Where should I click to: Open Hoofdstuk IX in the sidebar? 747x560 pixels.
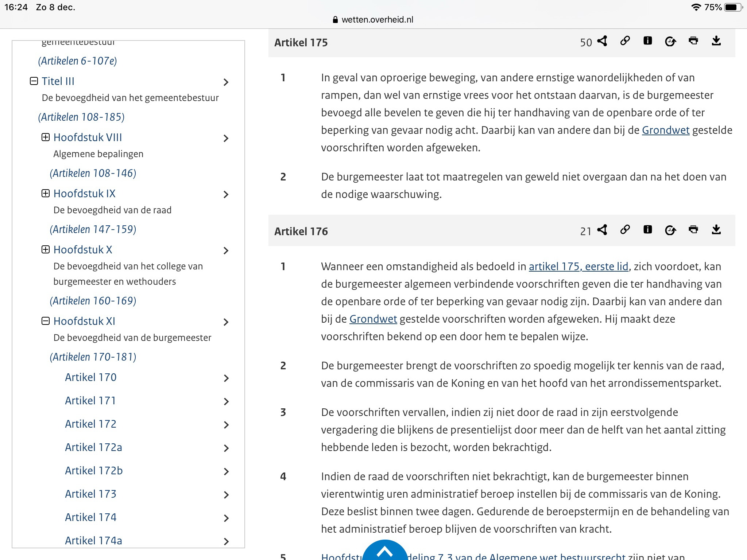pyautogui.click(x=84, y=193)
